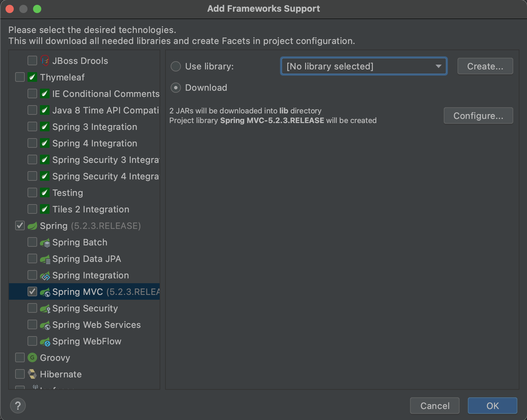
Task: Select the JBoss Drools row label
Action: [80, 61]
